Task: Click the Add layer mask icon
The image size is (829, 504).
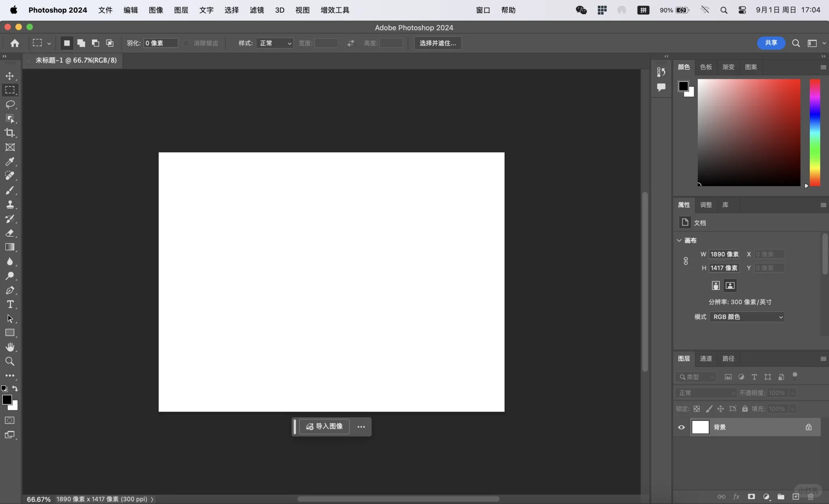Action: 751,497
